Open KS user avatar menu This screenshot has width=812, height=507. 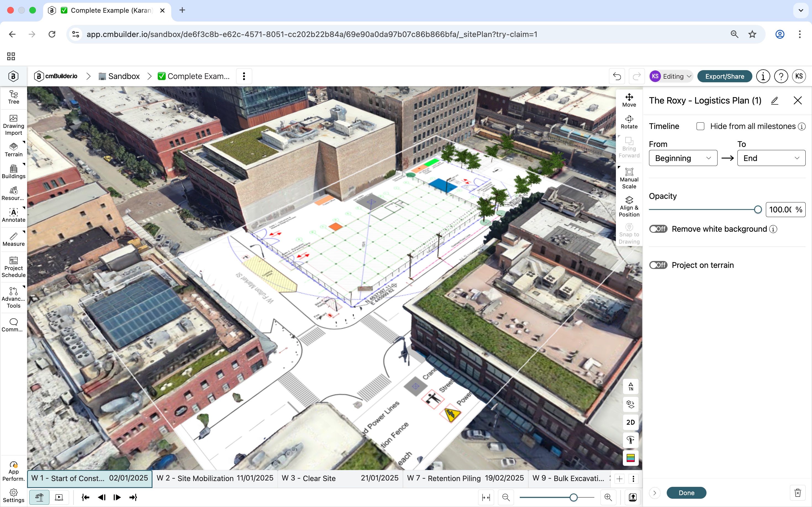[x=799, y=76]
